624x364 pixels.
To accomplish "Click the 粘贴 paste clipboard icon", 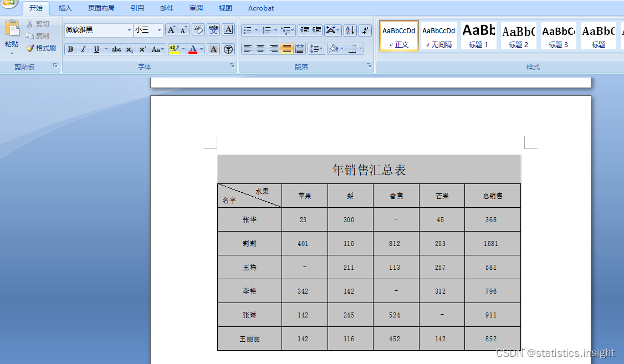I will click(x=12, y=29).
